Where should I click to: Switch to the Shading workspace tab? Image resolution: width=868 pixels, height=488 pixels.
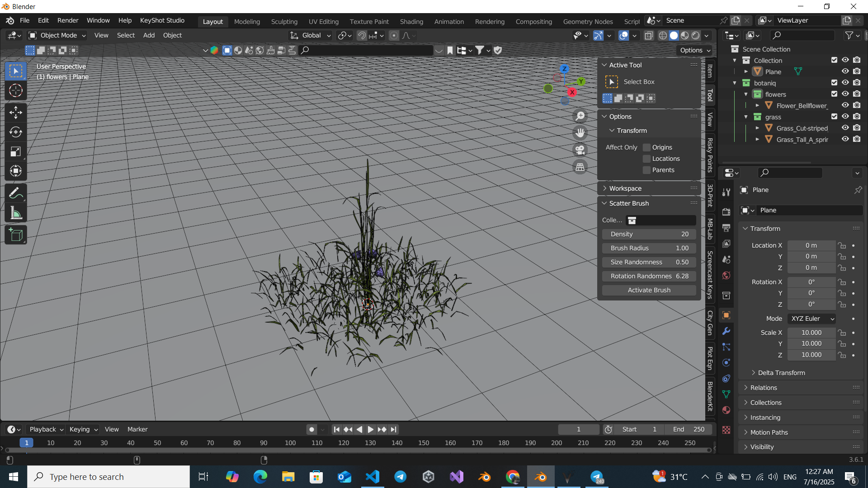coord(411,21)
